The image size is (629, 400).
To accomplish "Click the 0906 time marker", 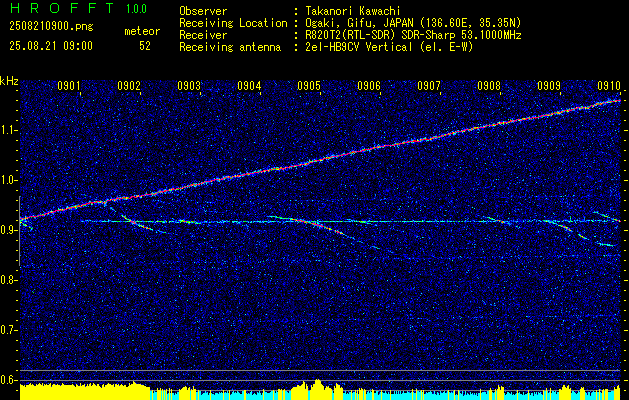I will (369, 85).
